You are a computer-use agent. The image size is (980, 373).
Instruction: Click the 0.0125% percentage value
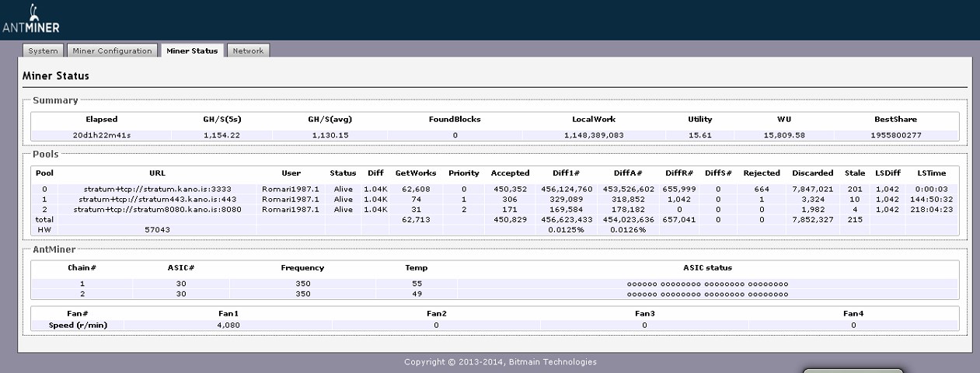567,230
